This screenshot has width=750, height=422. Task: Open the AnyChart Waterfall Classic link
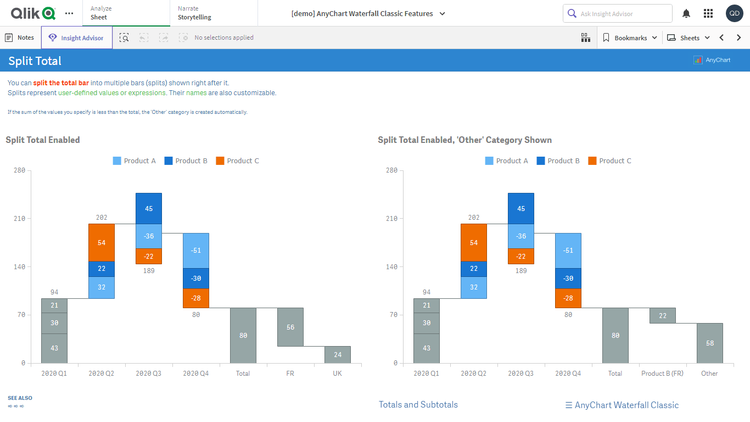(621, 405)
